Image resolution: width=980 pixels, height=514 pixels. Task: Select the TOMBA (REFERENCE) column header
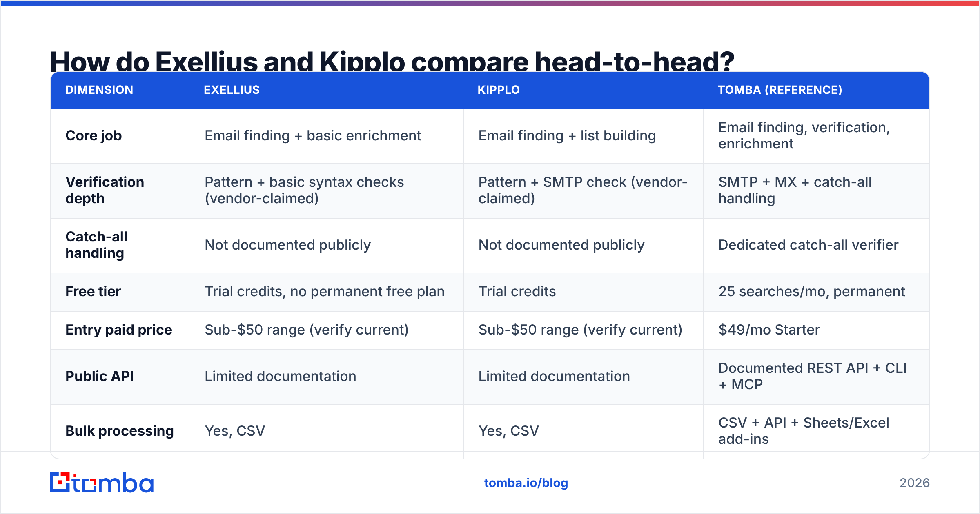click(x=780, y=90)
